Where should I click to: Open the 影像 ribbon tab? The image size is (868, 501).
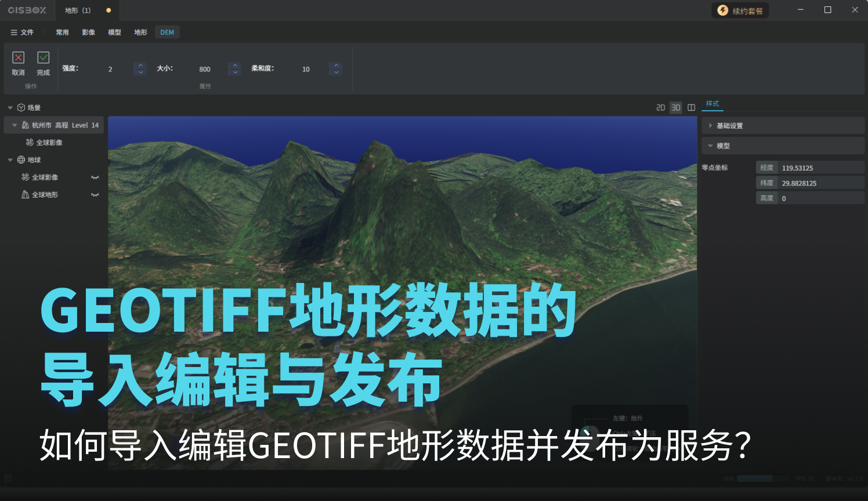pyautogui.click(x=88, y=32)
